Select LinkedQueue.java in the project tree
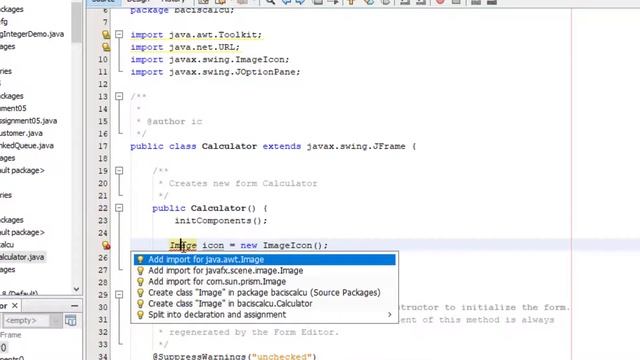640x360 pixels. 27,146
